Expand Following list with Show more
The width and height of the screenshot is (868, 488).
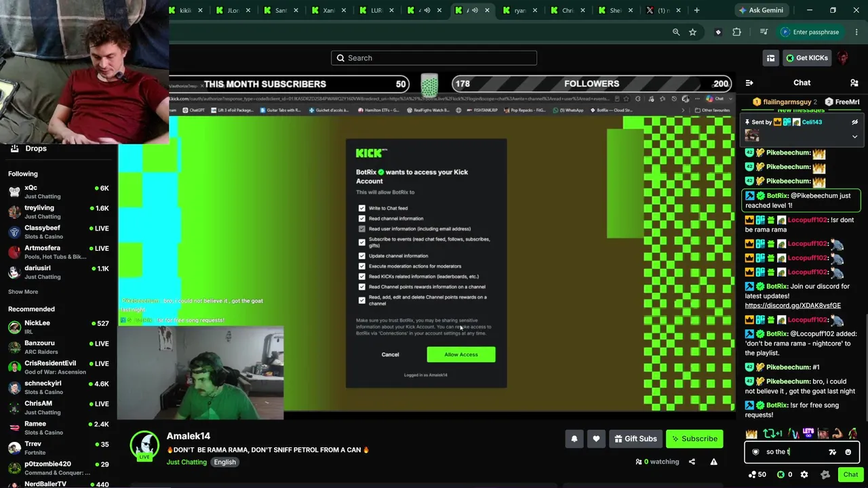pyautogui.click(x=23, y=291)
